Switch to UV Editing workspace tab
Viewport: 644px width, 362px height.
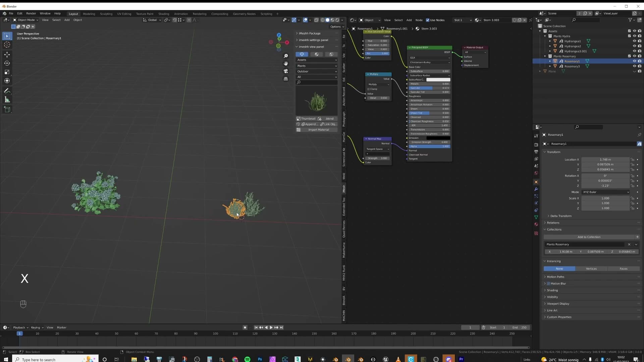click(x=124, y=14)
